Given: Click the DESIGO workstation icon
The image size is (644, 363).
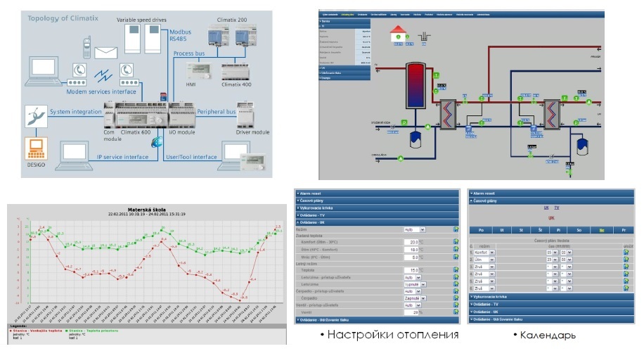Looking at the screenshot, I should tap(37, 147).
